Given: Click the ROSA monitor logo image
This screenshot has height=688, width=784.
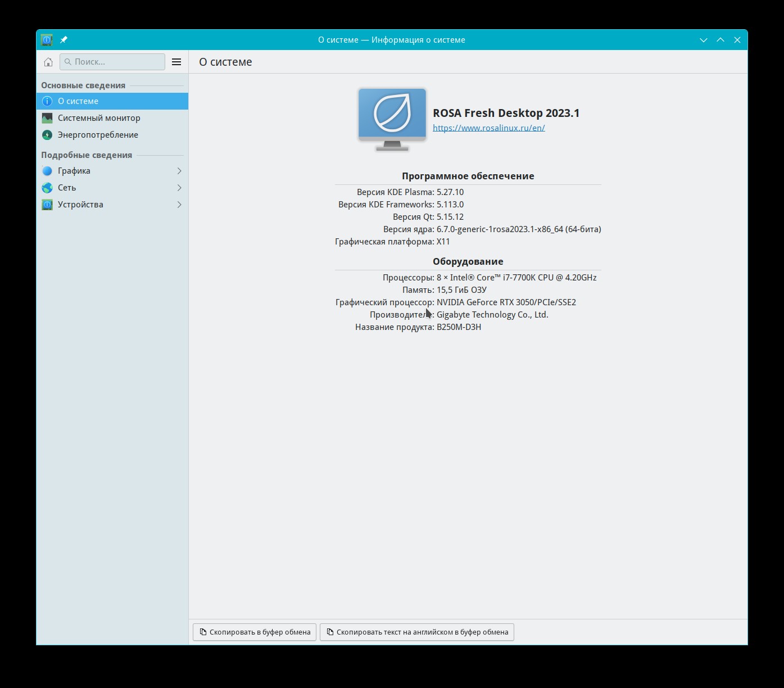Looking at the screenshot, I should 392,119.
